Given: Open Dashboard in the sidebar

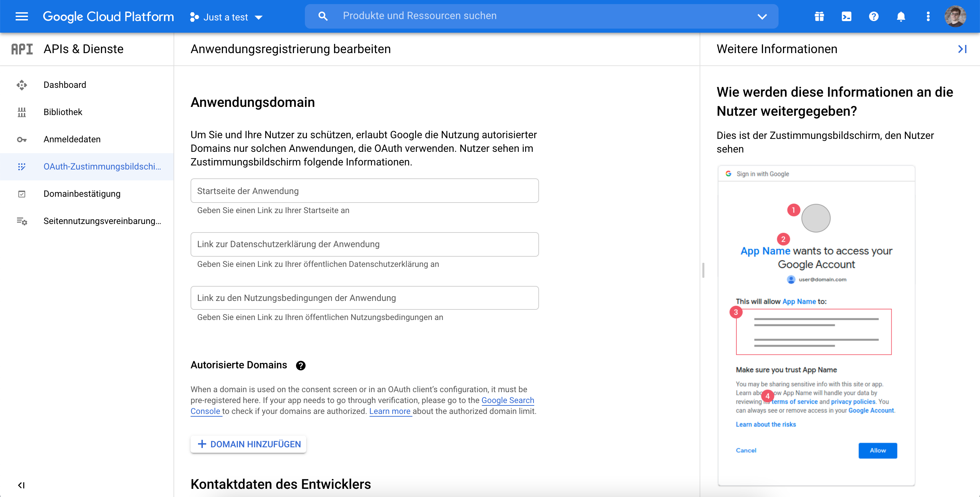Looking at the screenshot, I should click(65, 84).
